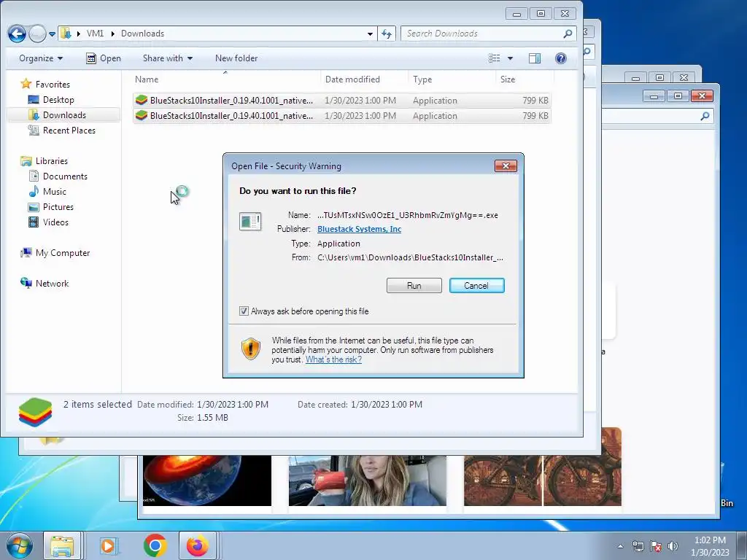Launch Windows Media Player from taskbar
The image size is (747, 560).
point(108,545)
